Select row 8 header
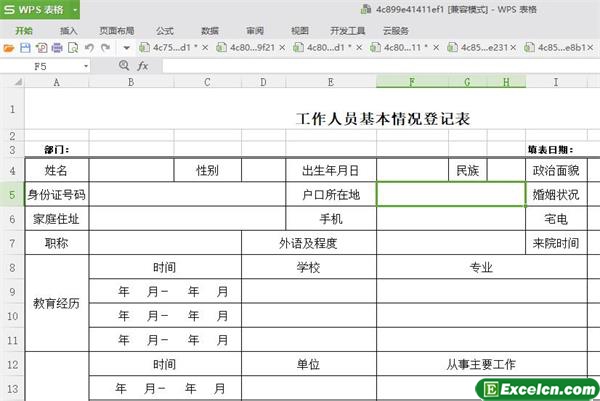Image resolution: width=600 pixels, height=401 pixels. pos(12,267)
